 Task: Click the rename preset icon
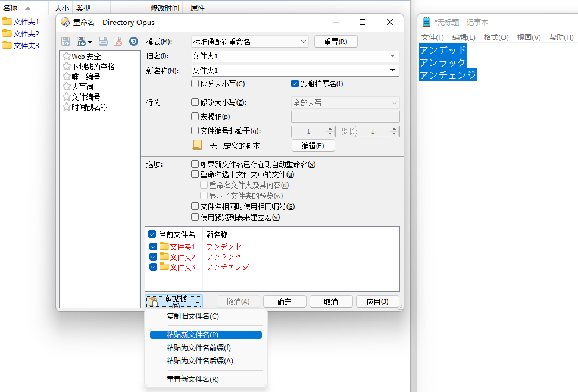103,42
